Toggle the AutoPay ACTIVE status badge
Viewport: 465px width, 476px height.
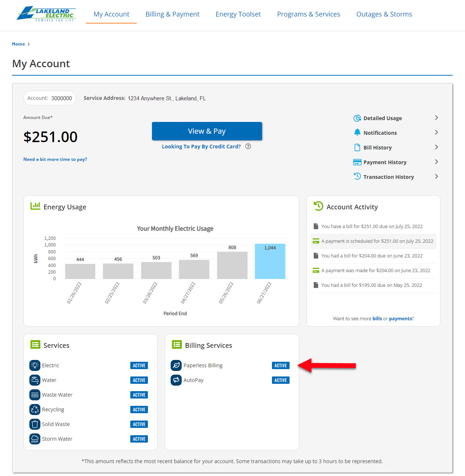coord(280,380)
